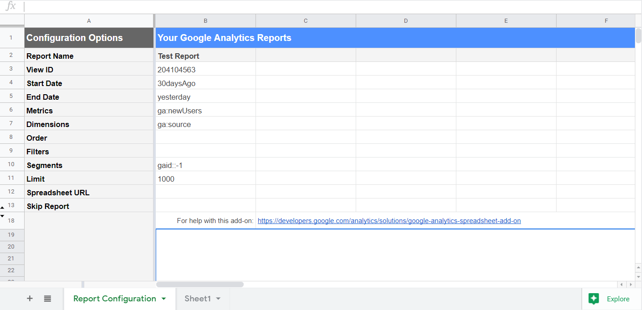The height and width of the screenshot is (310, 644).
Task: Click inside the formula bar
Action: 137,6
